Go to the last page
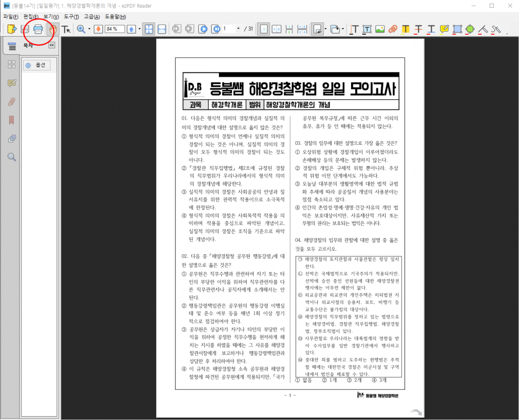519x420 pixels. pyautogui.click(x=216, y=29)
